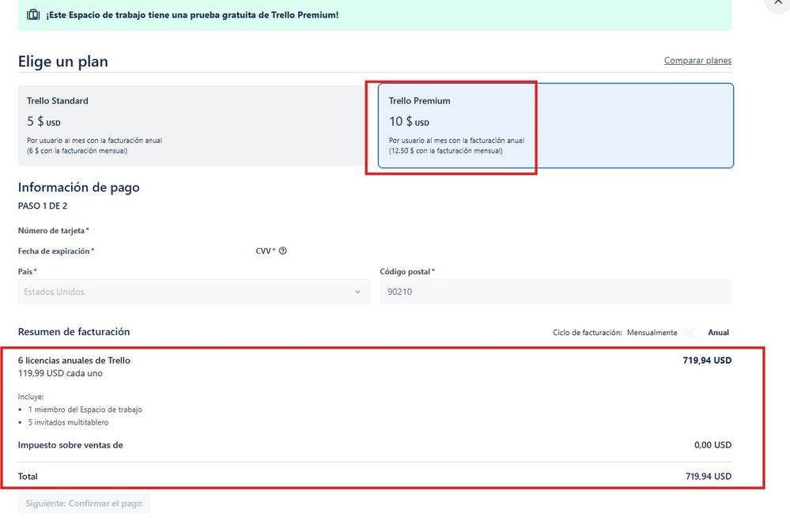The height and width of the screenshot is (532, 790).
Task: Click the 10 $ USD Premium price
Action: (409, 122)
